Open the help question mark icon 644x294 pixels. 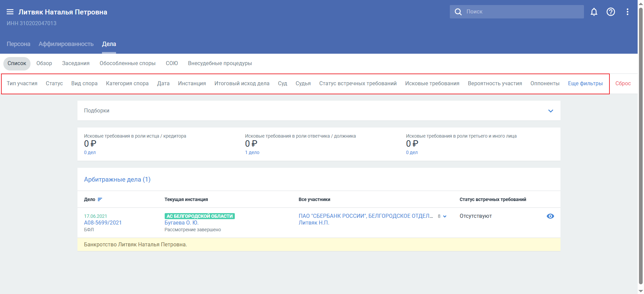pos(610,12)
